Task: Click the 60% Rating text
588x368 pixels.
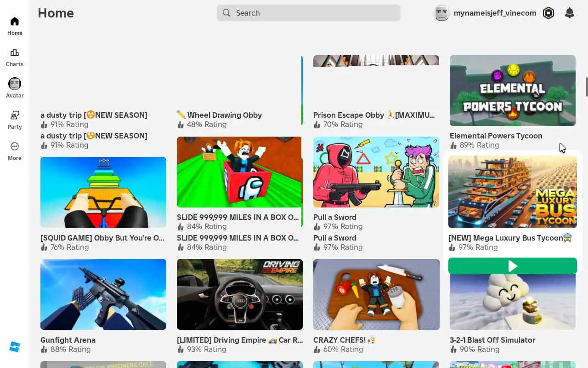Action: point(343,349)
